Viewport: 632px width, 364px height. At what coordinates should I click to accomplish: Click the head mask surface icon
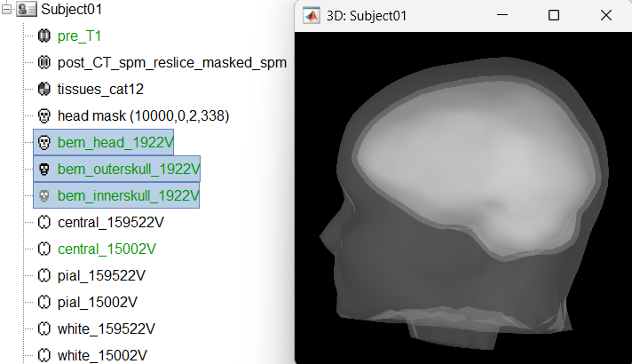(x=44, y=115)
